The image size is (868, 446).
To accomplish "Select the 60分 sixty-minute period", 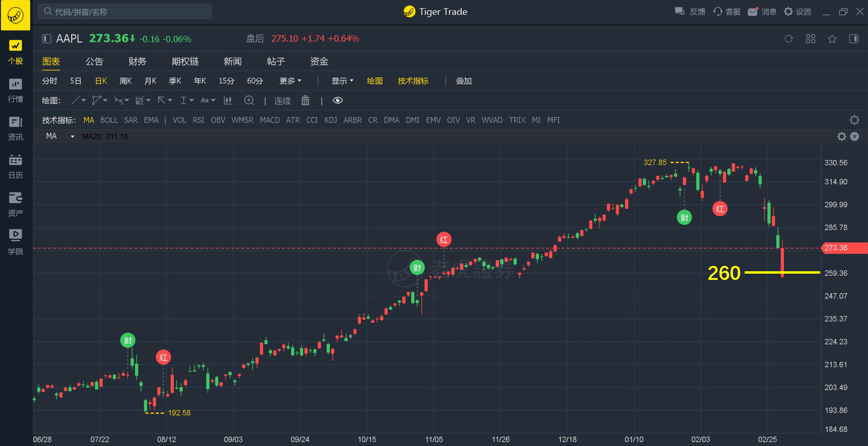I will [255, 81].
